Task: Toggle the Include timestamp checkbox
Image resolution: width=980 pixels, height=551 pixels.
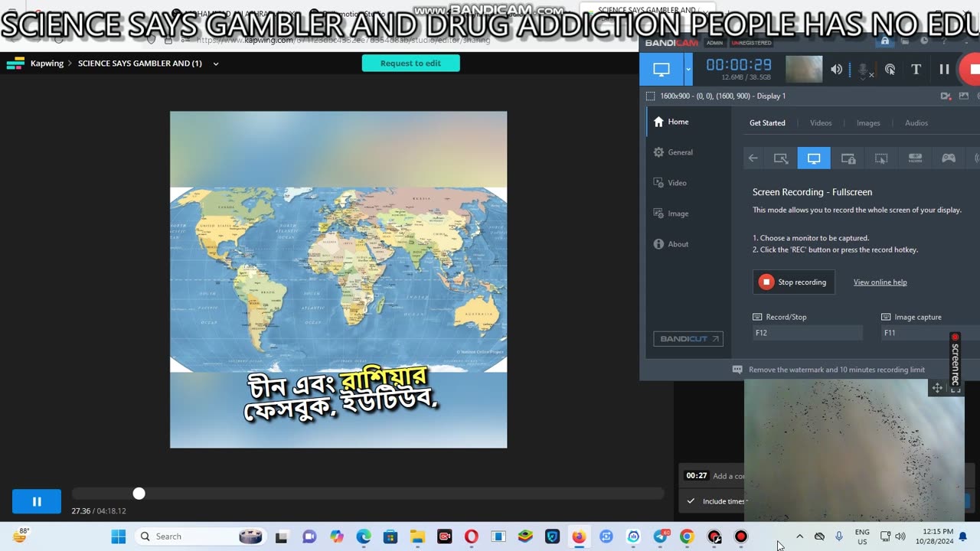Action: [x=691, y=501]
